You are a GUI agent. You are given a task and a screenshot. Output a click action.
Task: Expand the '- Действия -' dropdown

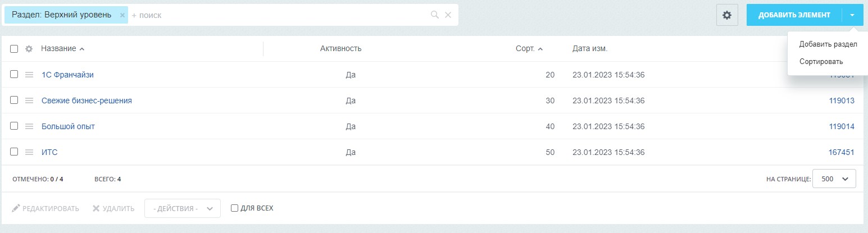pyautogui.click(x=182, y=208)
